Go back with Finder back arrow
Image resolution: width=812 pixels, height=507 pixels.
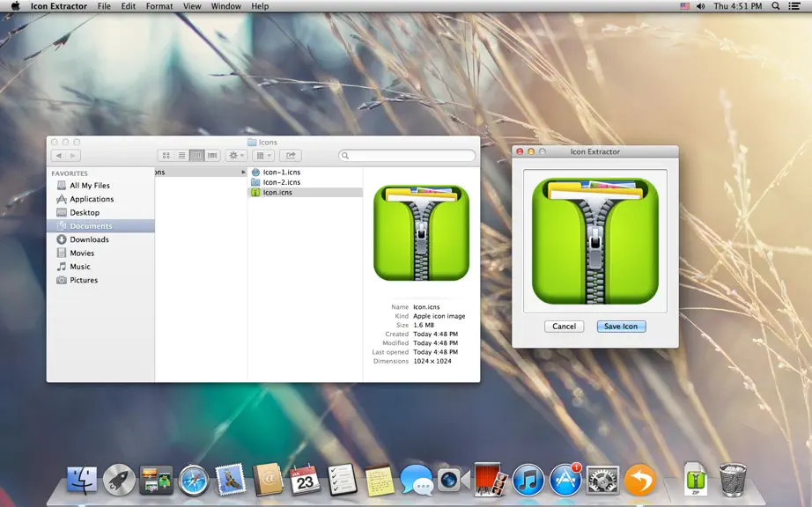(x=58, y=155)
